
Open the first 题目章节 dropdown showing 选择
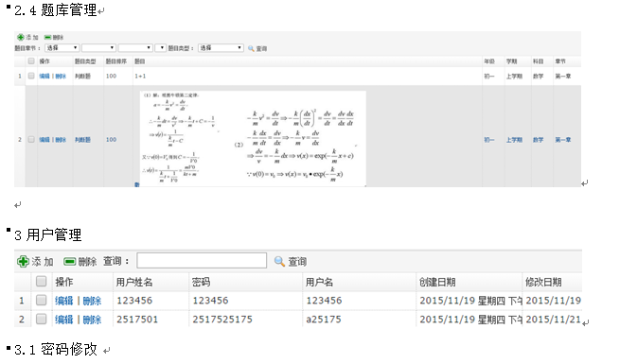click(x=62, y=48)
